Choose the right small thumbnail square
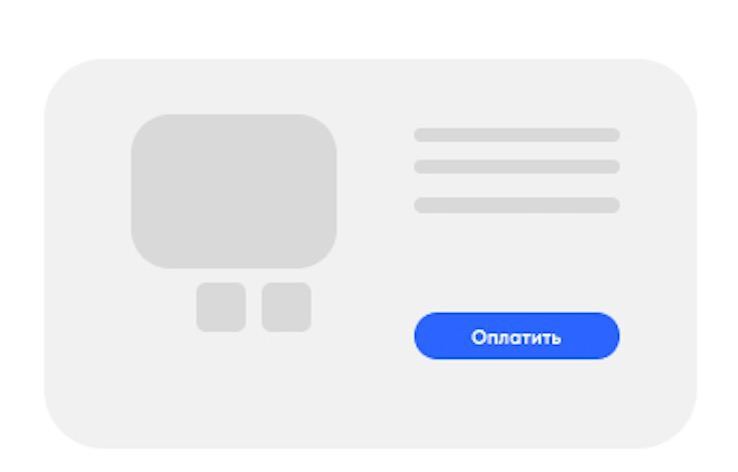The width and height of the screenshot is (738, 472). (287, 307)
